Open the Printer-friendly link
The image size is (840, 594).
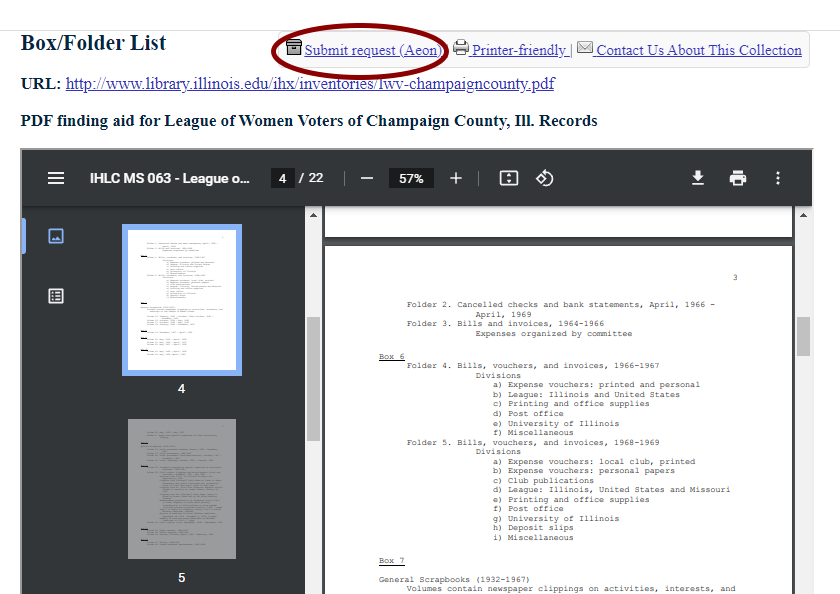pos(518,50)
